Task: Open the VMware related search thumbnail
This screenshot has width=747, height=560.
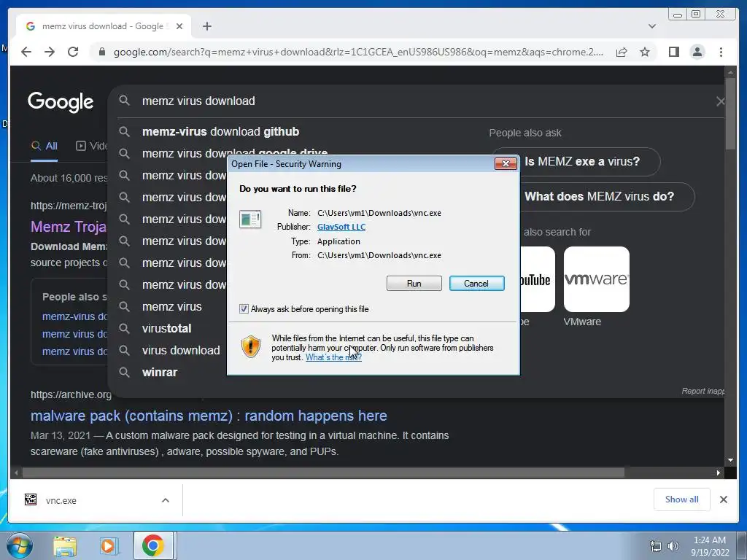Action: [x=597, y=279]
